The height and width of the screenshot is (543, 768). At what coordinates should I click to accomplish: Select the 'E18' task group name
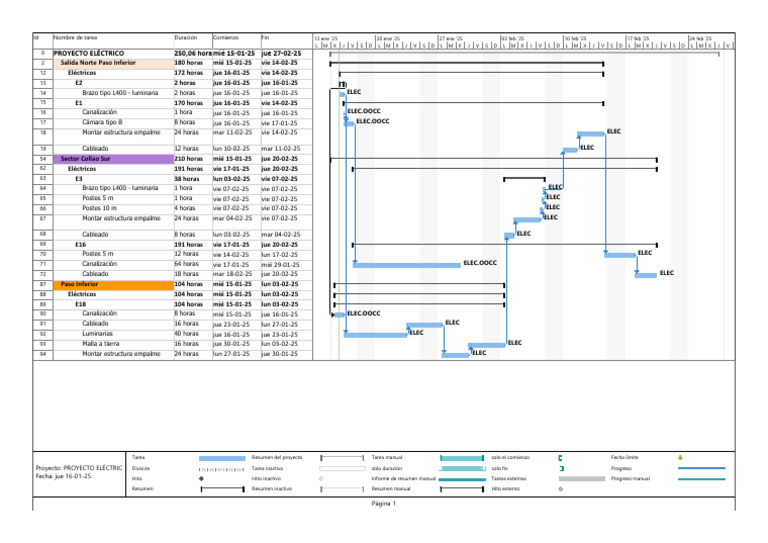tap(80, 304)
